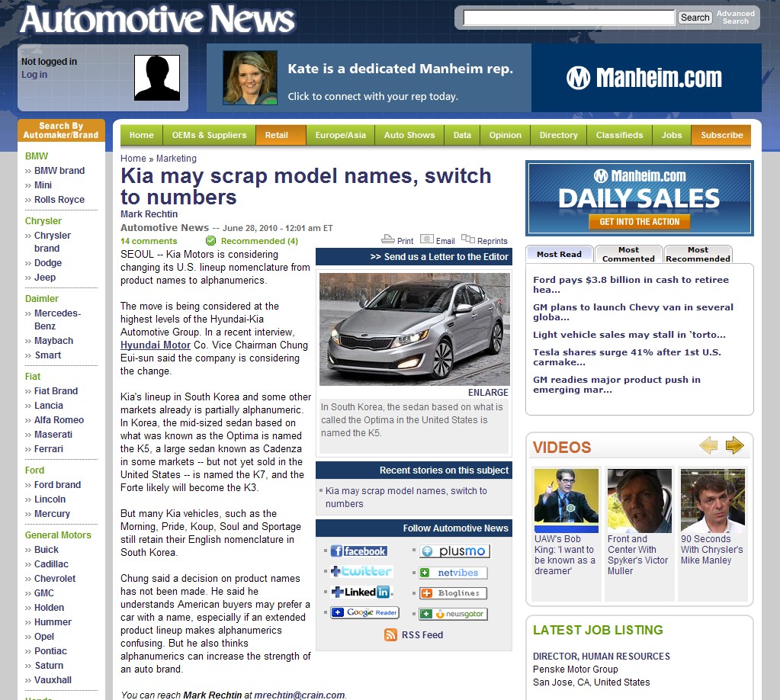Add feed to Newsgator badge
Screen dimensions: 780x700
[453, 614]
